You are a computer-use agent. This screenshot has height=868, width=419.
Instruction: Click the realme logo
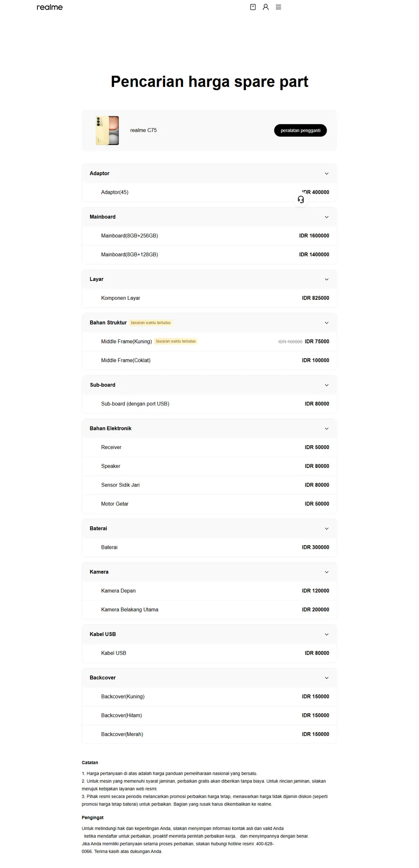click(x=49, y=7)
